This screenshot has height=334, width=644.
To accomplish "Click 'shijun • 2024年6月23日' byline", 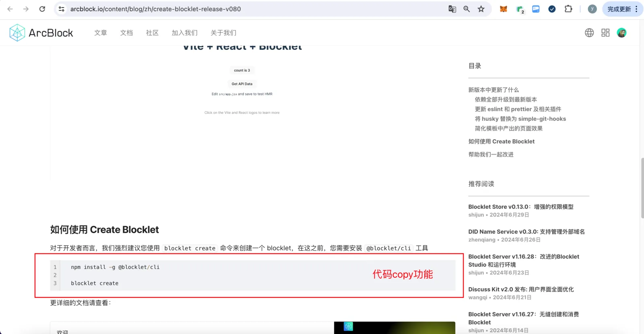I will pos(499,273).
